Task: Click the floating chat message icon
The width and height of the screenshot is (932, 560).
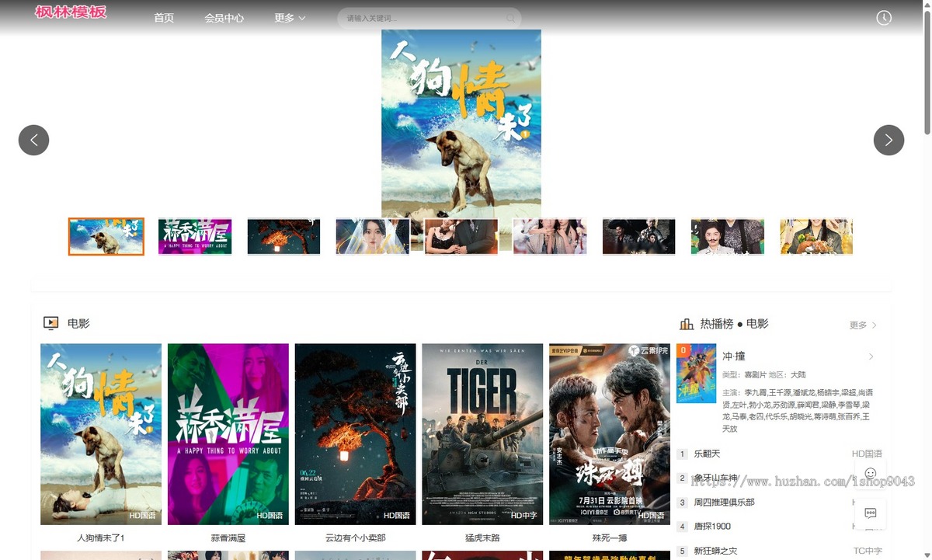Action: pyautogui.click(x=871, y=513)
